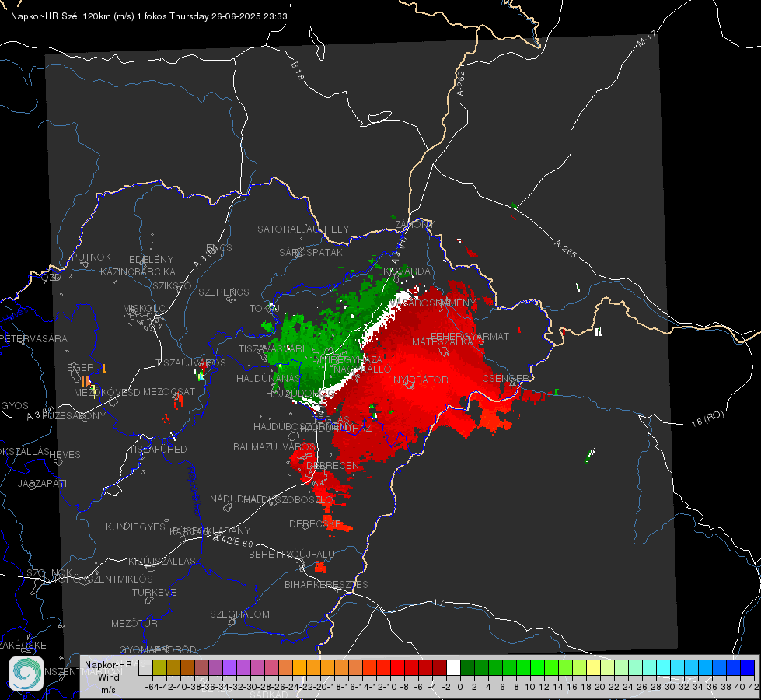Click the MÁTÉSZALKA label

coord(442,342)
